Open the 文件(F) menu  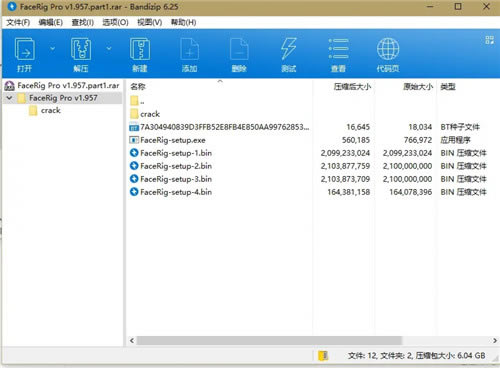tap(18, 22)
